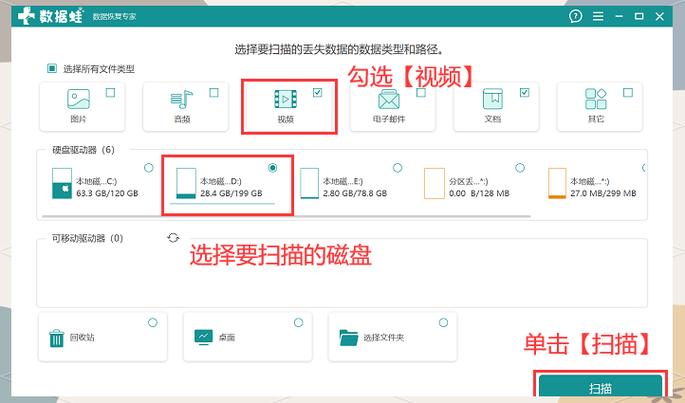Click the 可移动驱动器 (0) heading
Viewport: 685px width, 403px height.
click(x=87, y=238)
